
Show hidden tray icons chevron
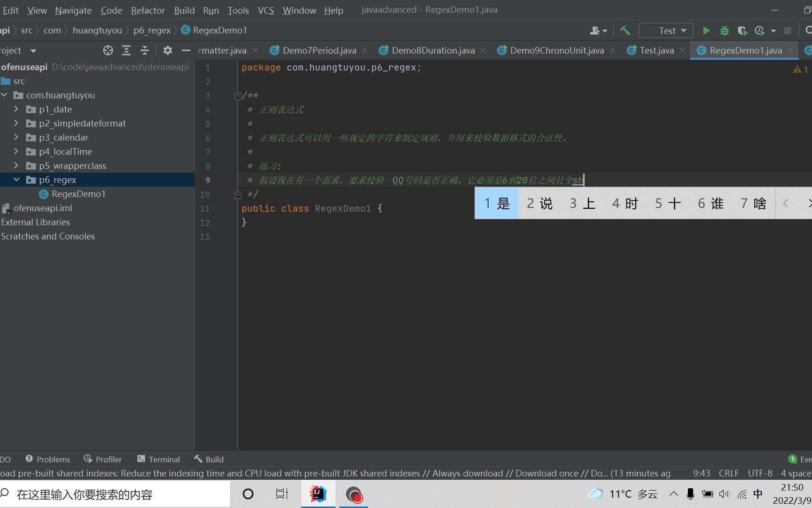pos(674,494)
